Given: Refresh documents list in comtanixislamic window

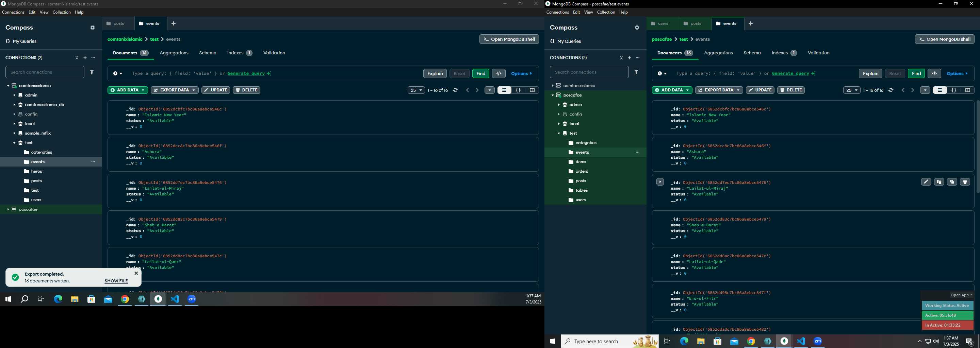Looking at the screenshot, I should (455, 90).
